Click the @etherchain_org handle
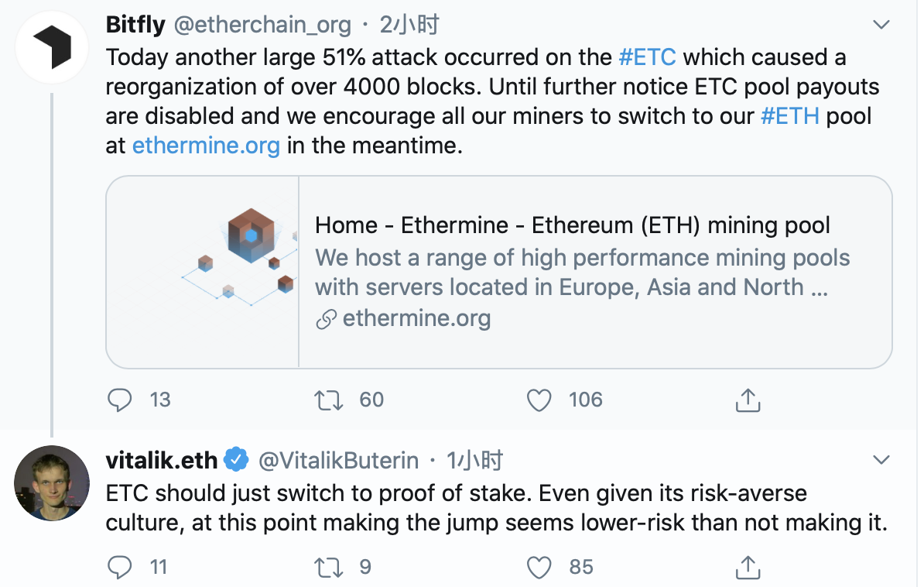Image resolution: width=924 pixels, height=587 pixels. tap(262, 25)
